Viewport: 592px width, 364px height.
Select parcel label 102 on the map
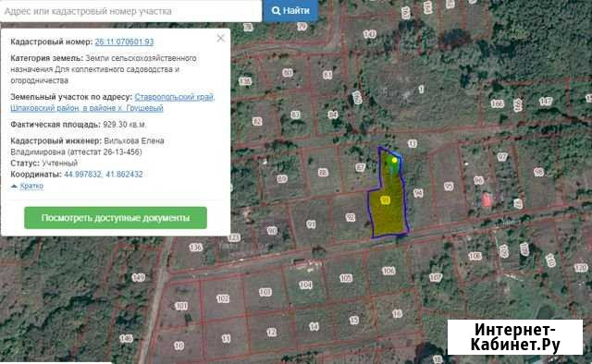pyautogui.click(x=223, y=298)
